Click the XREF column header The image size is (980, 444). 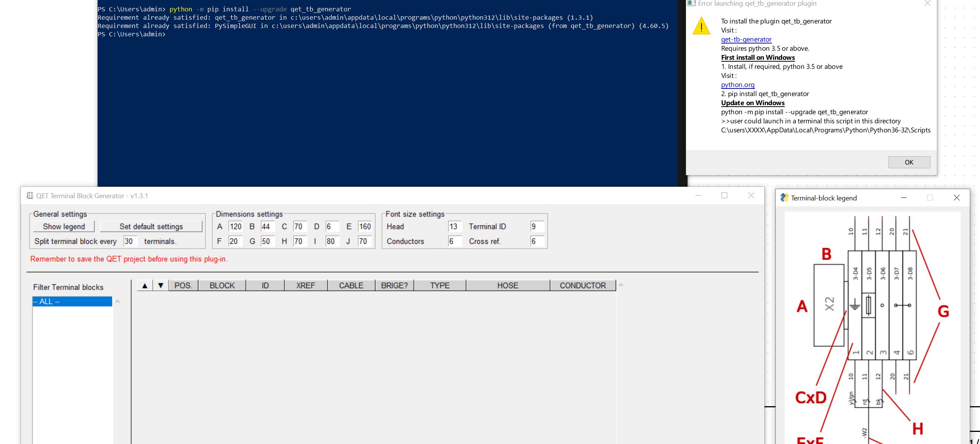[305, 286]
